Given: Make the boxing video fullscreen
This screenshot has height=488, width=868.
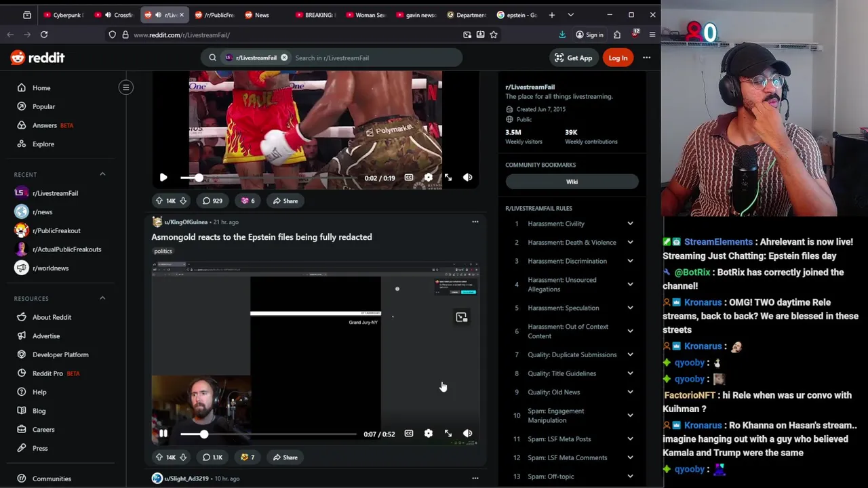Looking at the screenshot, I should [448, 178].
